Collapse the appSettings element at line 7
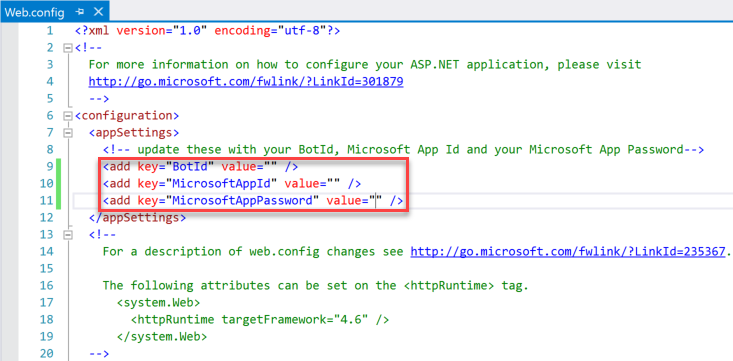This screenshot has width=733, height=361. pos(68,133)
